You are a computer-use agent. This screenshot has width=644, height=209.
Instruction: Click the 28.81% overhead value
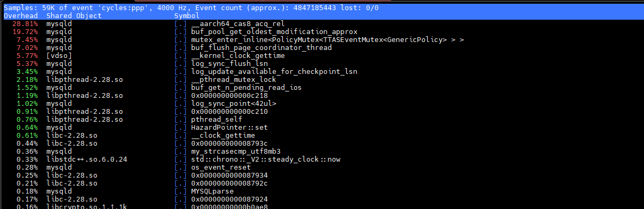pyautogui.click(x=25, y=24)
